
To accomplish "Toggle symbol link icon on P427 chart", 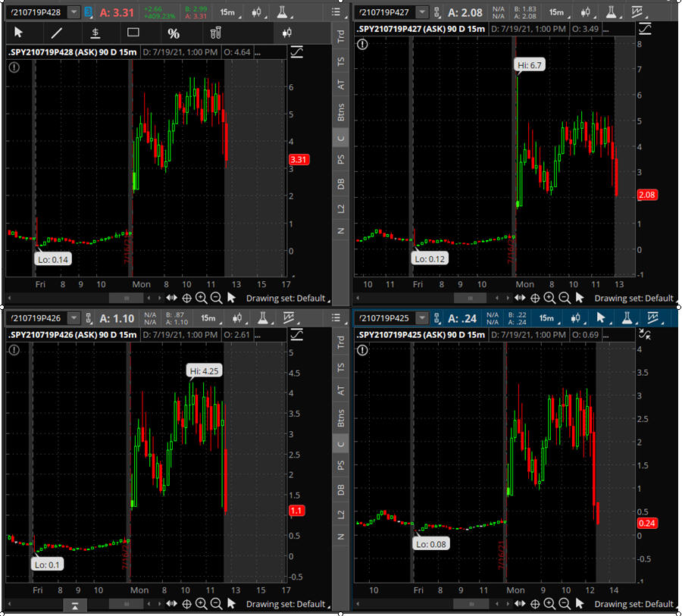I will coord(436,12).
